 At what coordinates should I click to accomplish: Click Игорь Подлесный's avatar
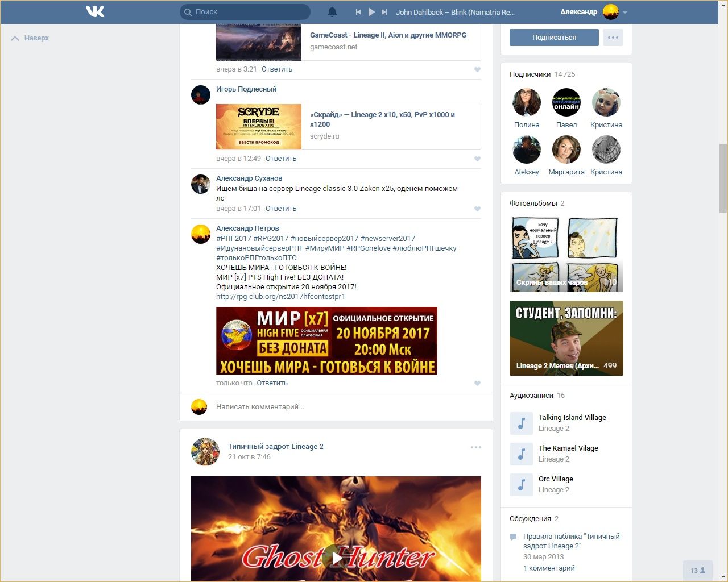coord(201,95)
